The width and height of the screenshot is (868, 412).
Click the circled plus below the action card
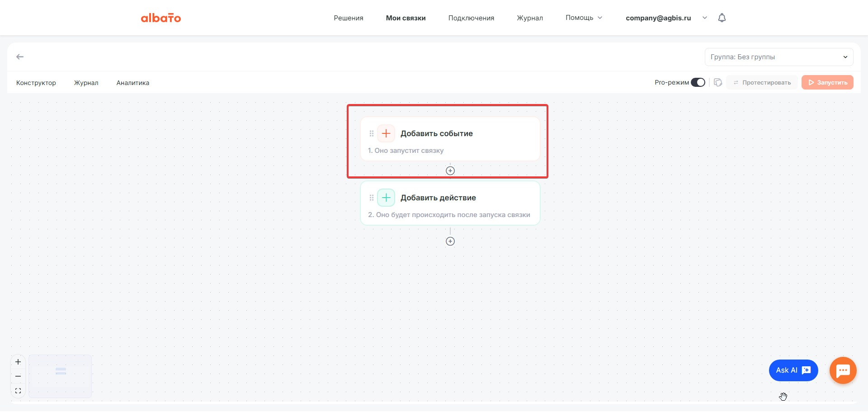point(450,242)
